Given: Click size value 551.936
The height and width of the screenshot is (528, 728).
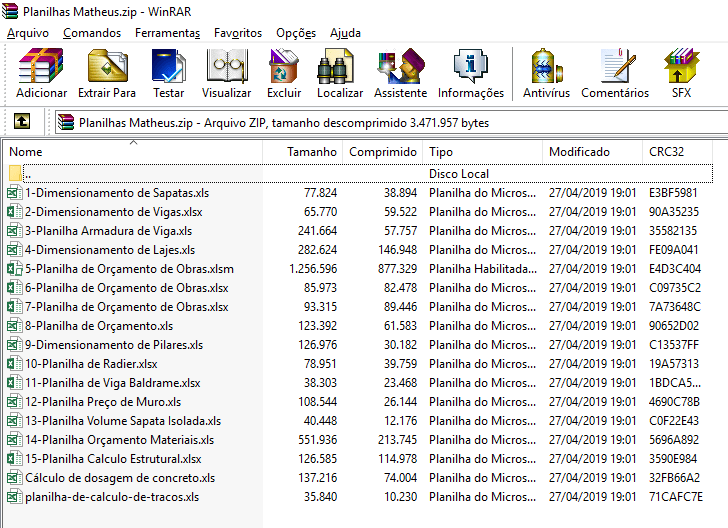Looking at the screenshot, I should (x=318, y=440).
